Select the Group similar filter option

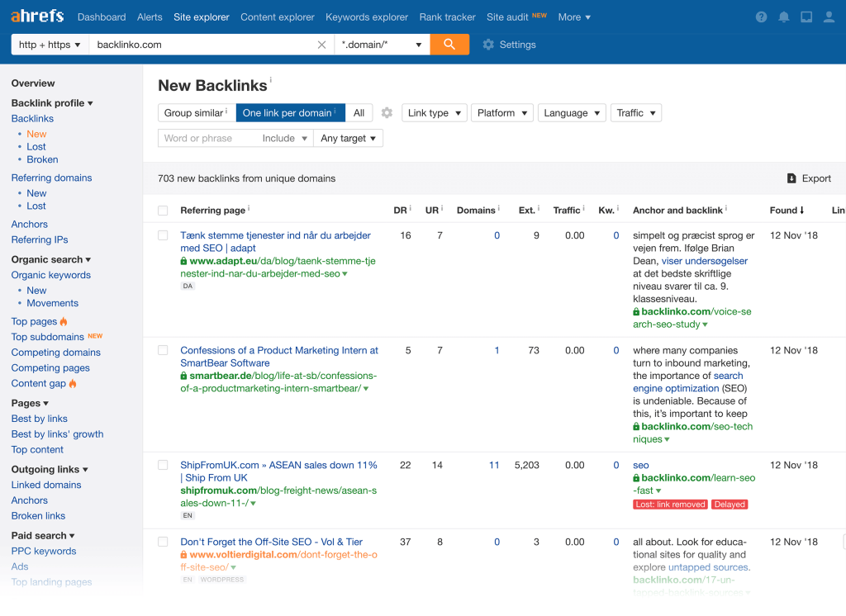[x=196, y=113]
